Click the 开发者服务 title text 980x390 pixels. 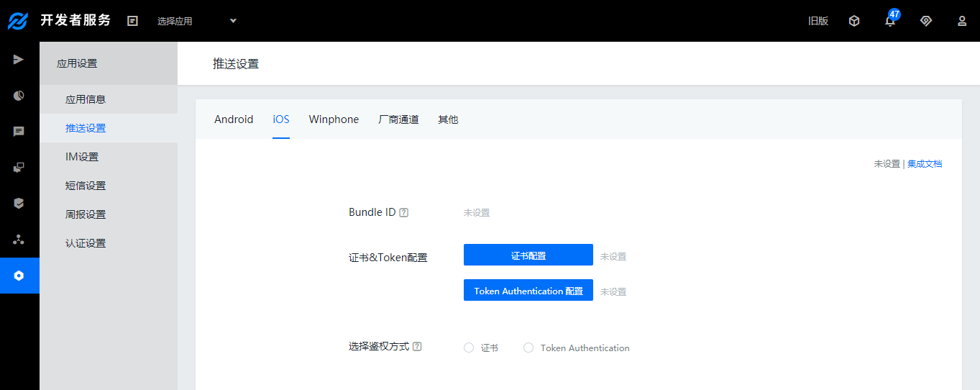[x=75, y=20]
